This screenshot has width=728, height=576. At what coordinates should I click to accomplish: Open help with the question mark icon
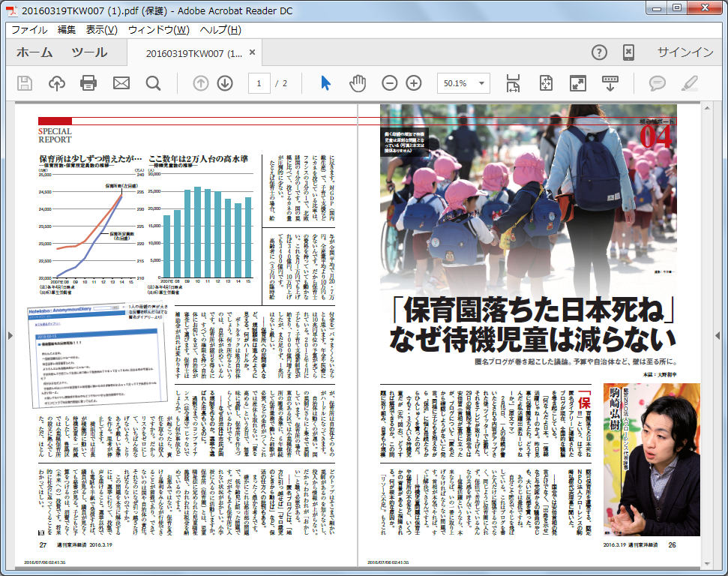click(599, 52)
